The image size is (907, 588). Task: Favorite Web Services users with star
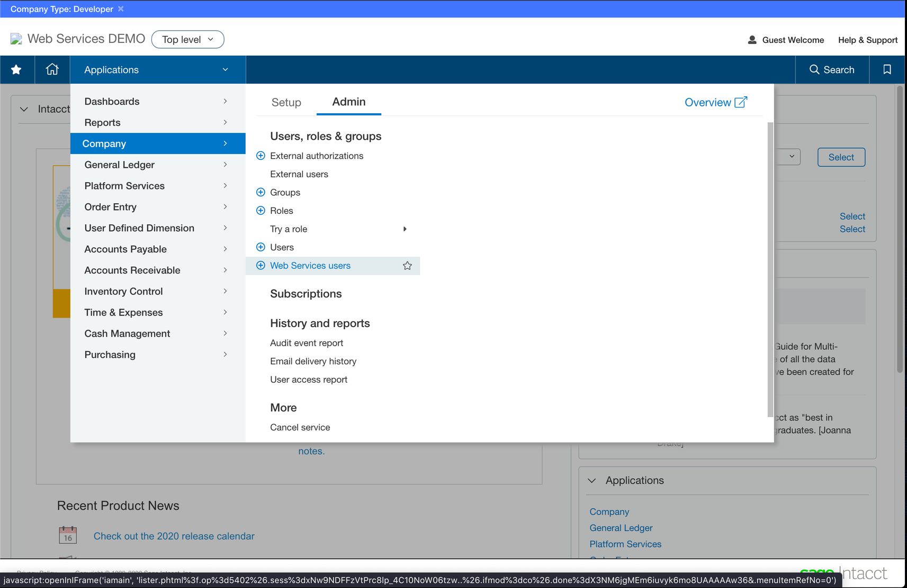point(407,266)
